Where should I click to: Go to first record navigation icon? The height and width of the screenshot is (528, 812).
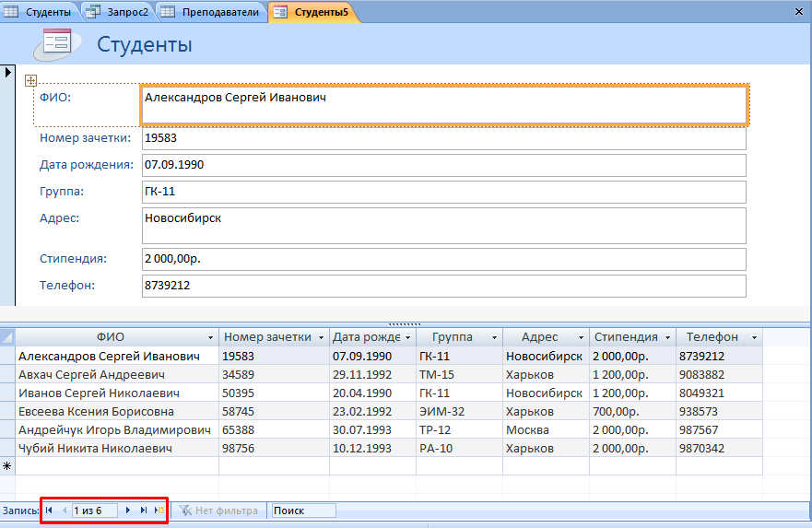49,510
